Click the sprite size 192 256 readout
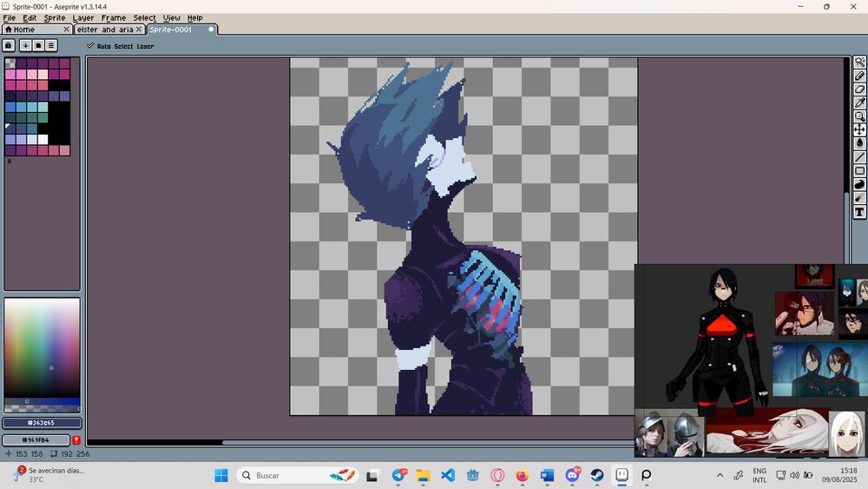868x489 pixels. coord(69,453)
